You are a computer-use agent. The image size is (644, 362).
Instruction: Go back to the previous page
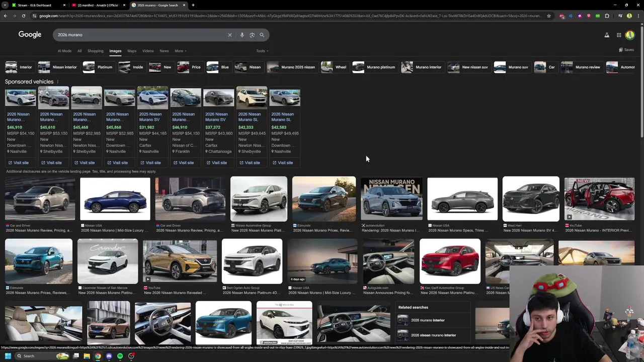5,16
